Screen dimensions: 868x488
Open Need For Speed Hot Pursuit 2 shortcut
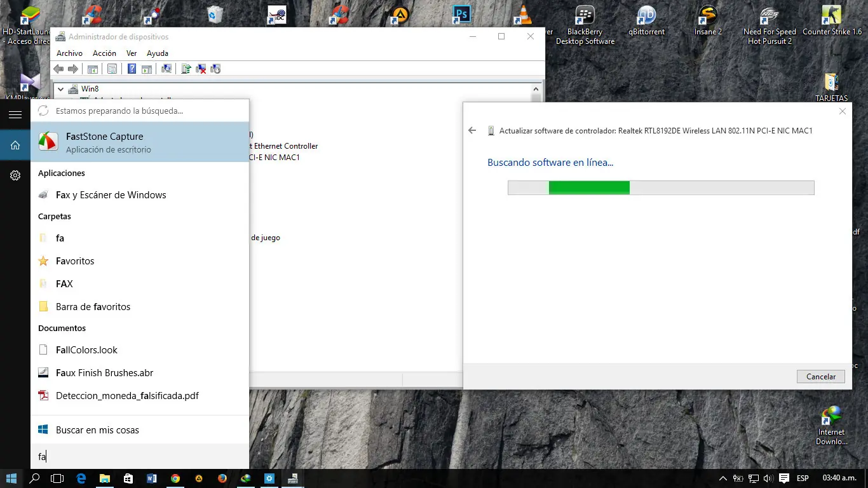pyautogui.click(x=770, y=25)
